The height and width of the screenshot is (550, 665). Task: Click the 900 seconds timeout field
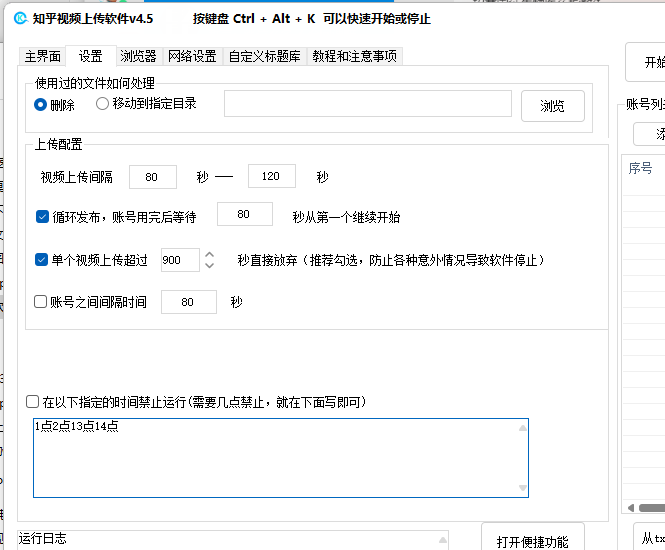(x=180, y=260)
